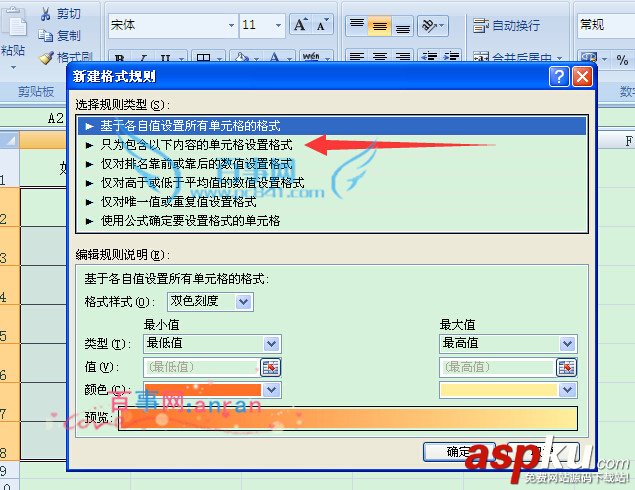Open the number format dropdown showing 常规
This screenshot has height=490, width=635.
point(605,26)
